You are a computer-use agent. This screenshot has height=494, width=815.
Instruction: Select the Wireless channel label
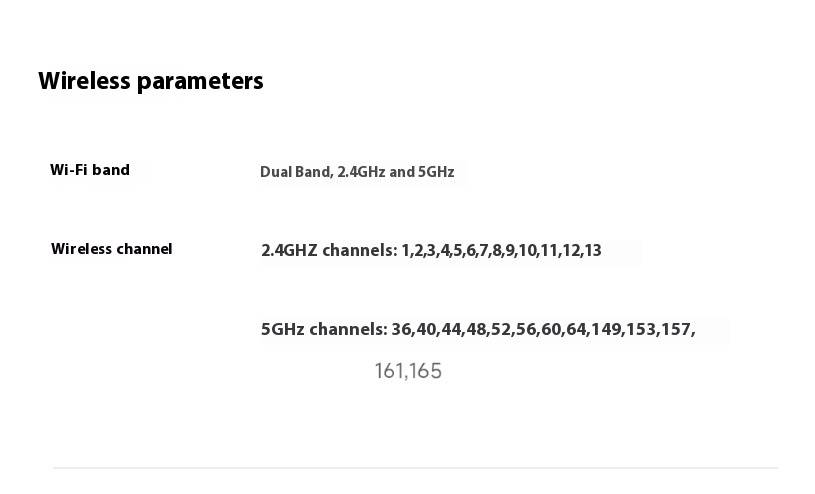point(111,249)
